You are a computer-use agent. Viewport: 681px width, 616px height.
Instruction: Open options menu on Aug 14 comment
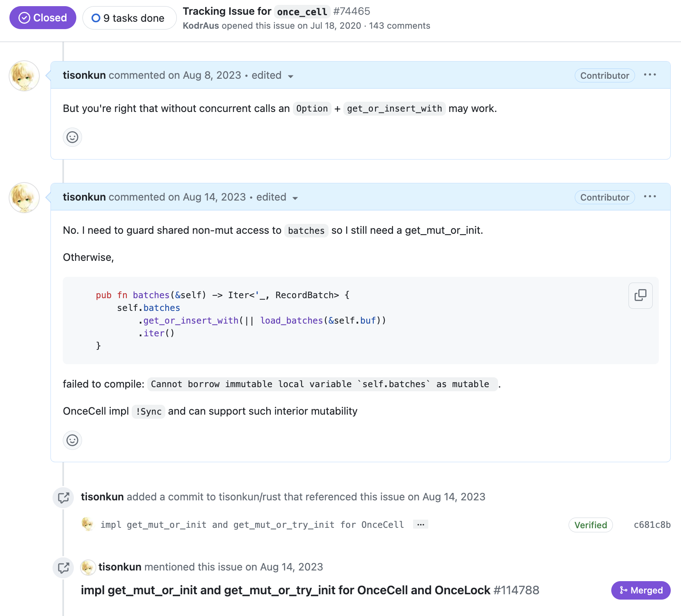click(650, 197)
